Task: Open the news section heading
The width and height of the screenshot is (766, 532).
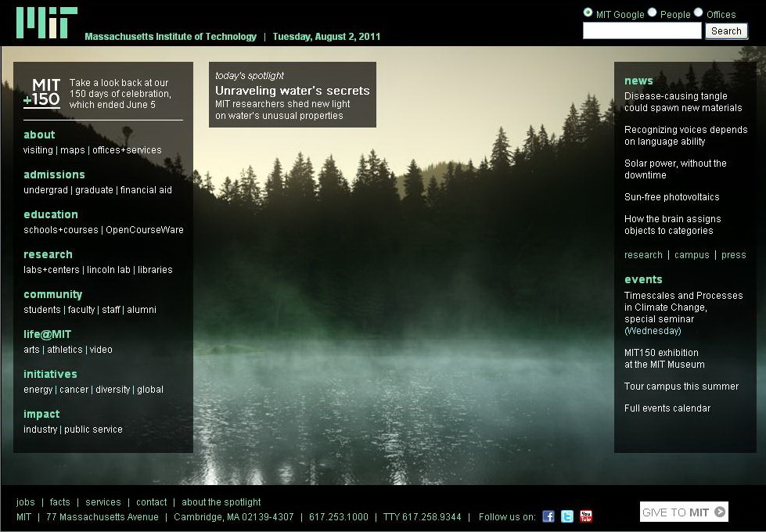Action: 638,81
